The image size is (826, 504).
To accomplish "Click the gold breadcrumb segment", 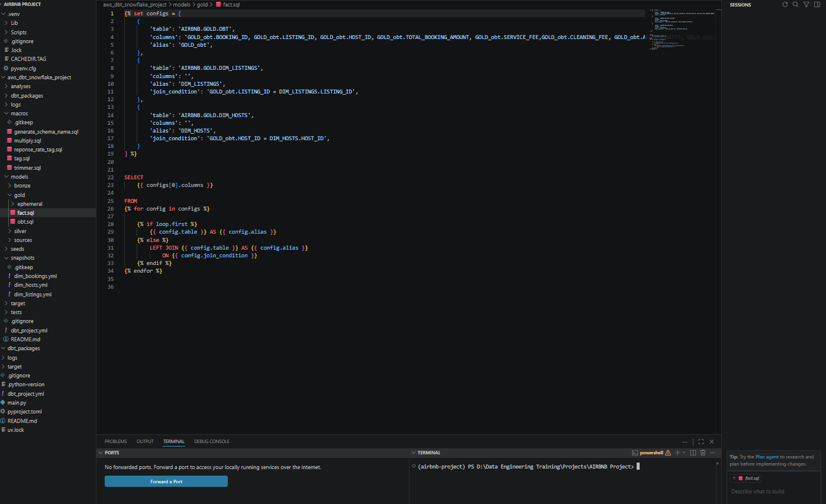I will (202, 4).
